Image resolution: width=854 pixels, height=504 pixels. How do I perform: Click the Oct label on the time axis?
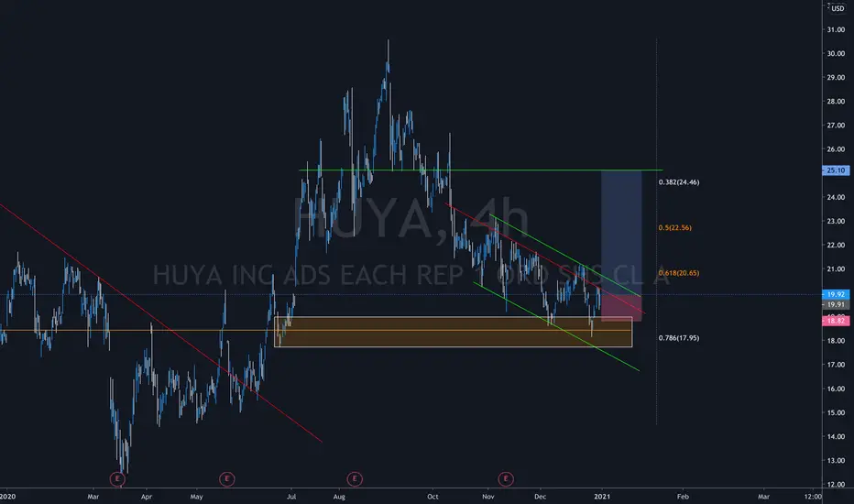tap(432, 497)
